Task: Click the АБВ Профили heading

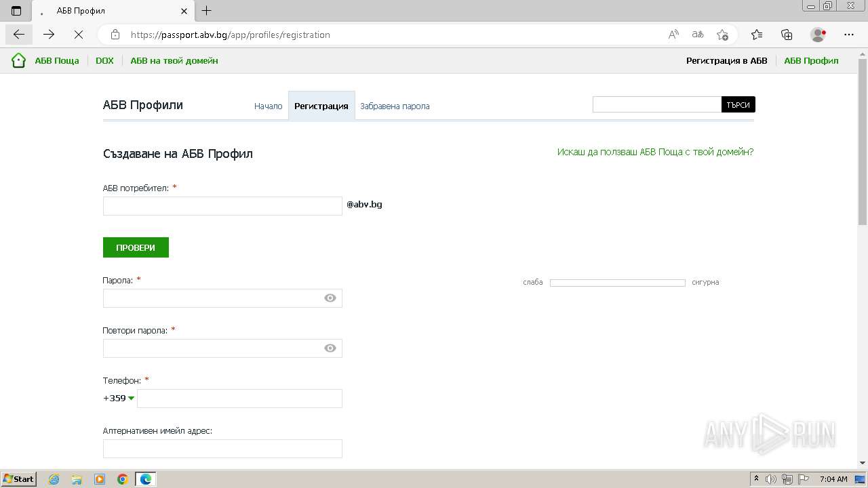Action: pyautogui.click(x=143, y=105)
